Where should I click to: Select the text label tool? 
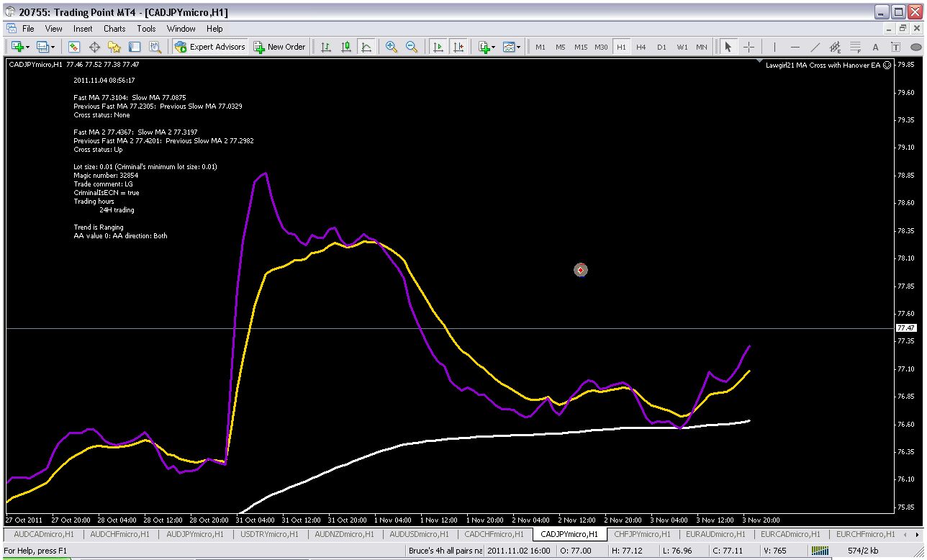pos(896,47)
